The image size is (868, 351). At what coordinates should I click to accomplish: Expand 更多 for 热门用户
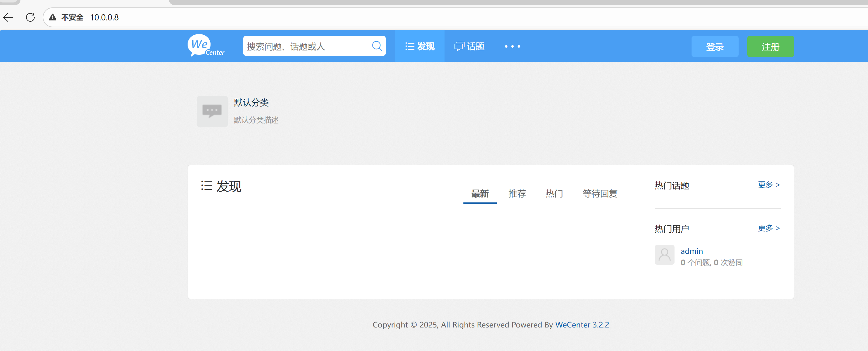point(769,228)
